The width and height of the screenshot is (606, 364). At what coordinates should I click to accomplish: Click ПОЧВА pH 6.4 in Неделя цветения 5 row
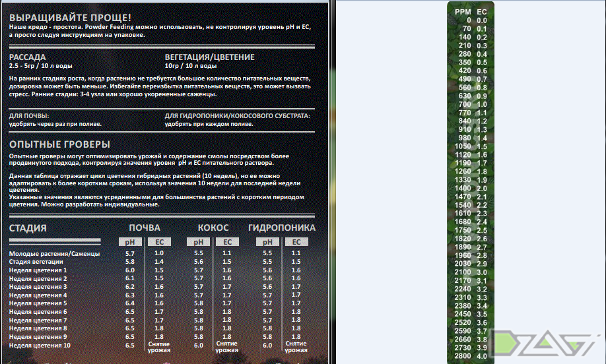point(130,303)
